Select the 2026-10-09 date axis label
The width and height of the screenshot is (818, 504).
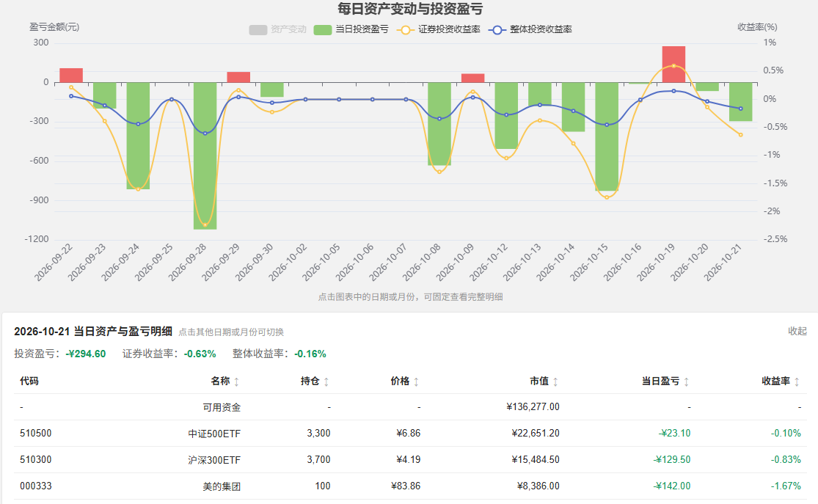(456, 263)
